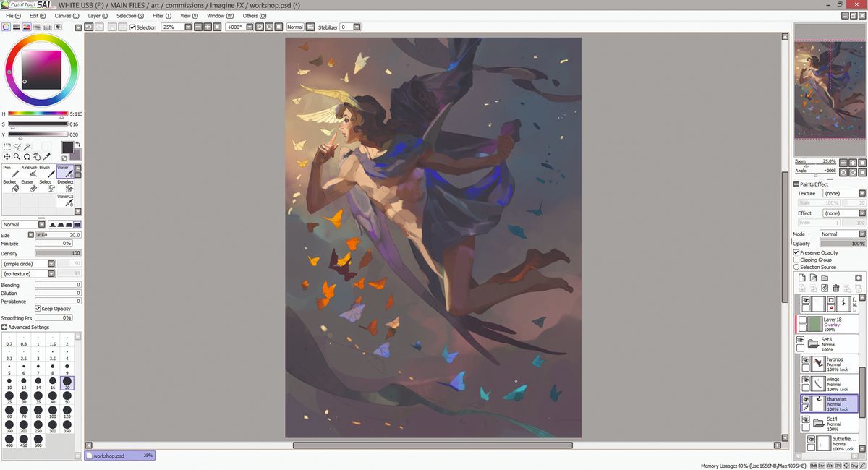Enable the Clipping Group option
This screenshot has height=470, width=868.
(x=797, y=260)
